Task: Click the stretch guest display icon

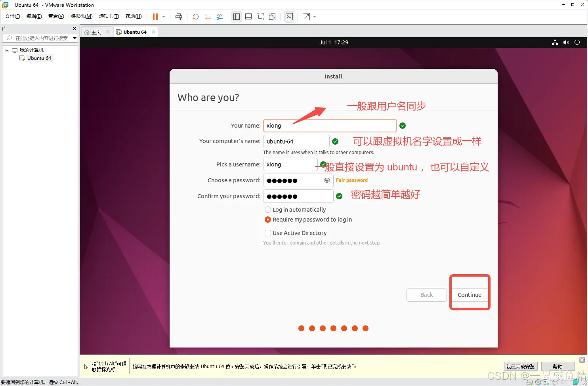Action: pyautogui.click(x=306, y=17)
